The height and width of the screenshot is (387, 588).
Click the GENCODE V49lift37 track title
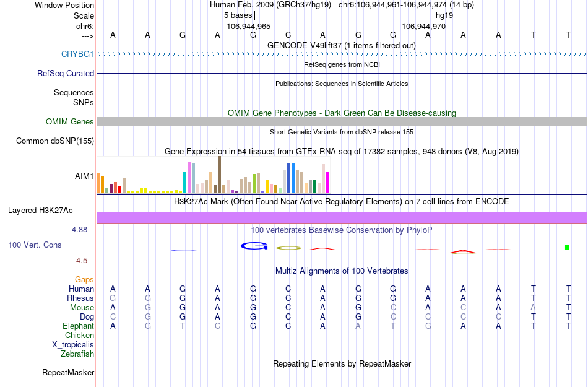pos(341,45)
